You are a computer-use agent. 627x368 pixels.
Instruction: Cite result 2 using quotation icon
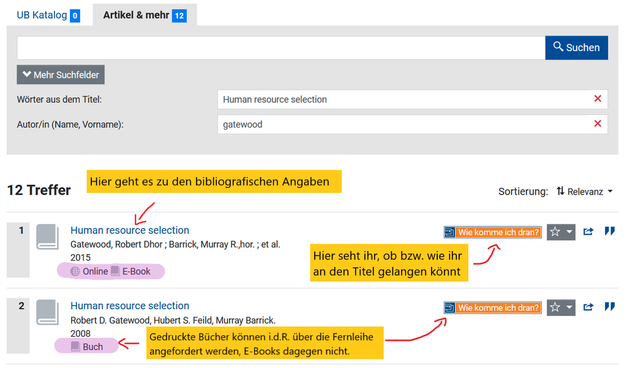pos(609,307)
